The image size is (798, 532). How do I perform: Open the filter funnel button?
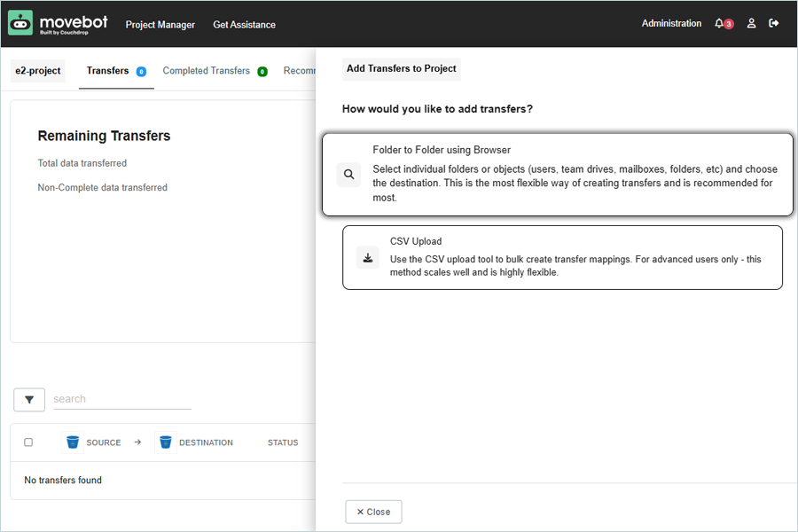tap(29, 400)
